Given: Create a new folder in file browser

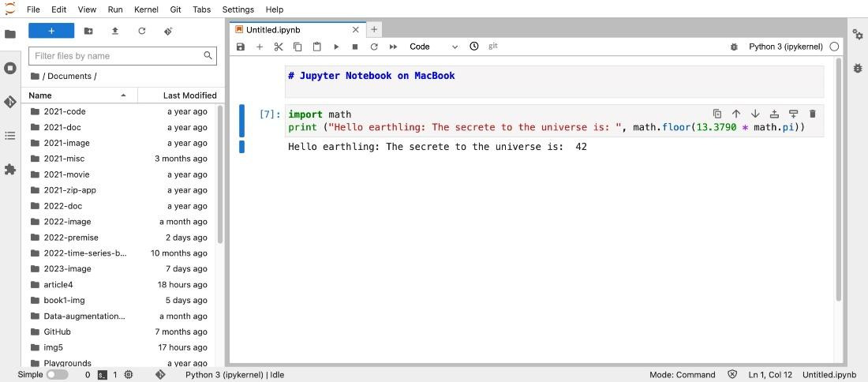Looking at the screenshot, I should [x=88, y=31].
